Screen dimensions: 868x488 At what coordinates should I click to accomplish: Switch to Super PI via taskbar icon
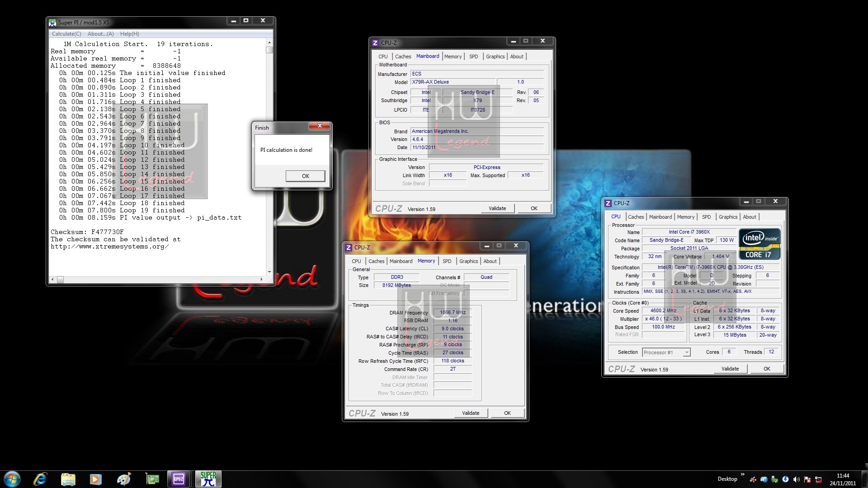tap(208, 479)
